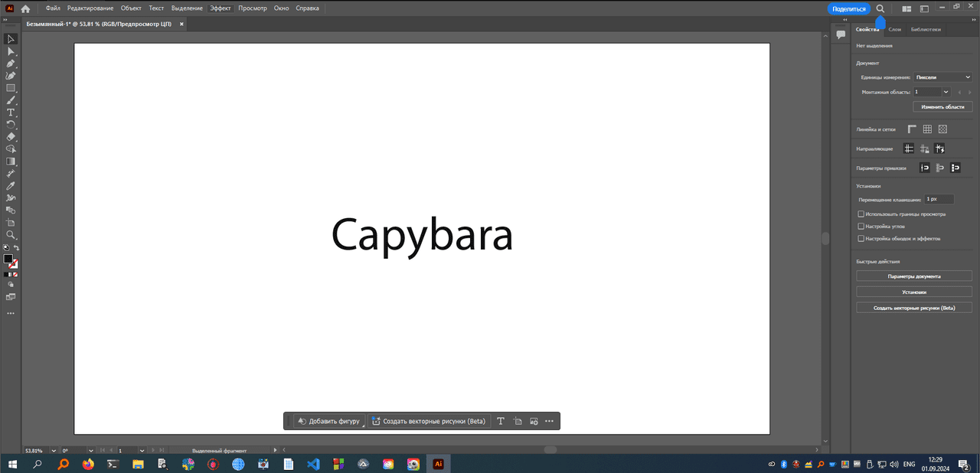This screenshot has width=980, height=473.
Task: Activate the Zoom tool
Action: (x=11, y=235)
